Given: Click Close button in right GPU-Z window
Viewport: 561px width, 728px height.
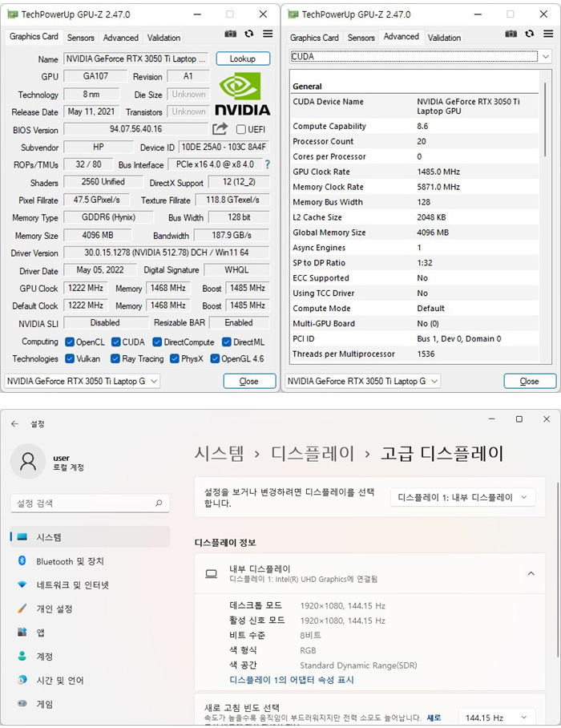Looking at the screenshot, I should pyautogui.click(x=530, y=381).
